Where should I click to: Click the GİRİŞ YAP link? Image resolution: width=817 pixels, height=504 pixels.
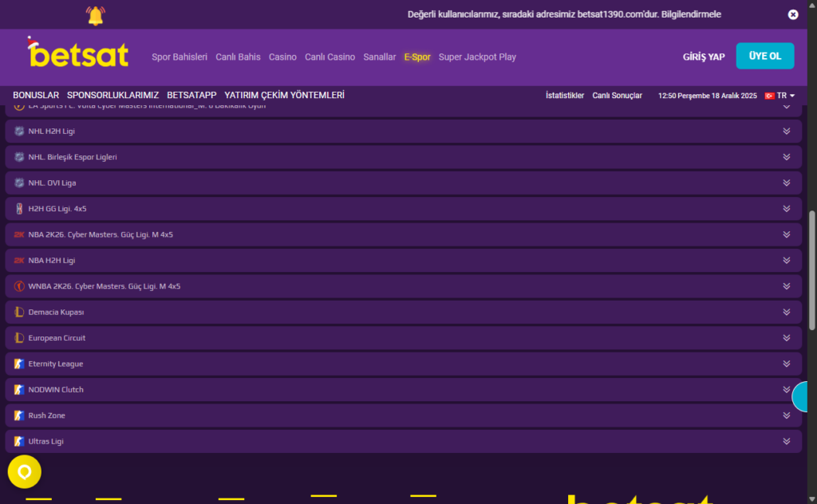703,57
